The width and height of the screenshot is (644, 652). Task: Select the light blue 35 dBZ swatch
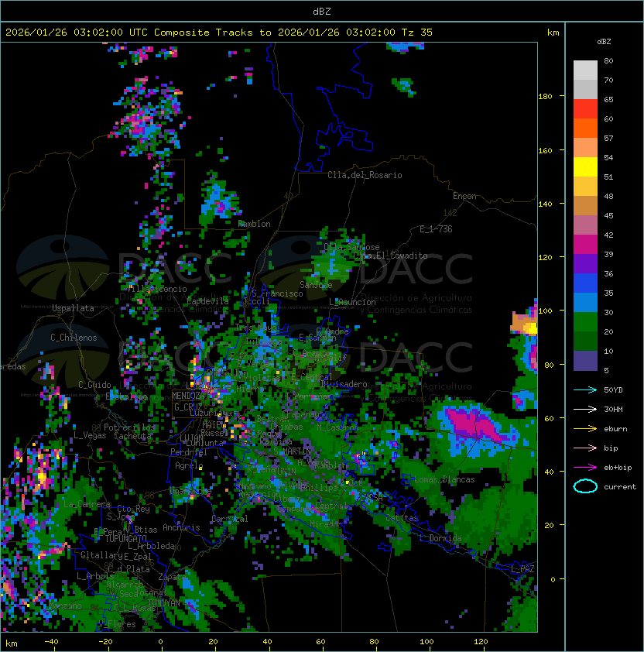point(585,302)
